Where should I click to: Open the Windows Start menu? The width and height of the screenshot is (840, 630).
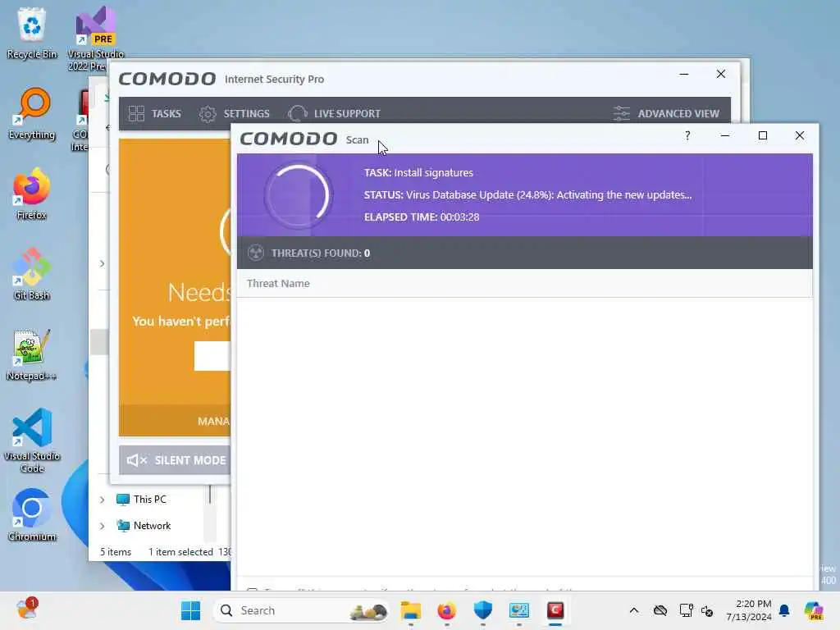click(190, 610)
